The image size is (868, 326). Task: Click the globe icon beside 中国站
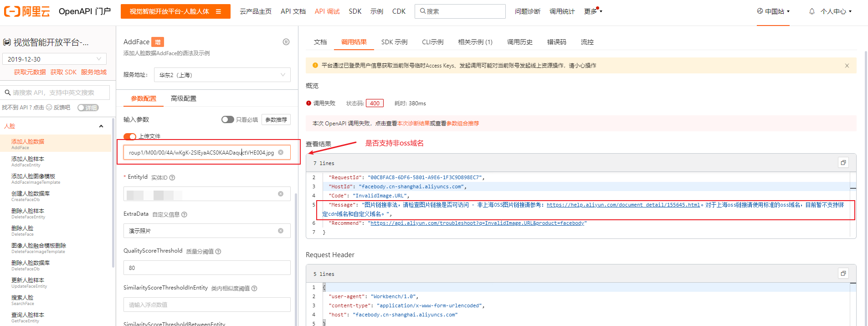click(x=760, y=11)
